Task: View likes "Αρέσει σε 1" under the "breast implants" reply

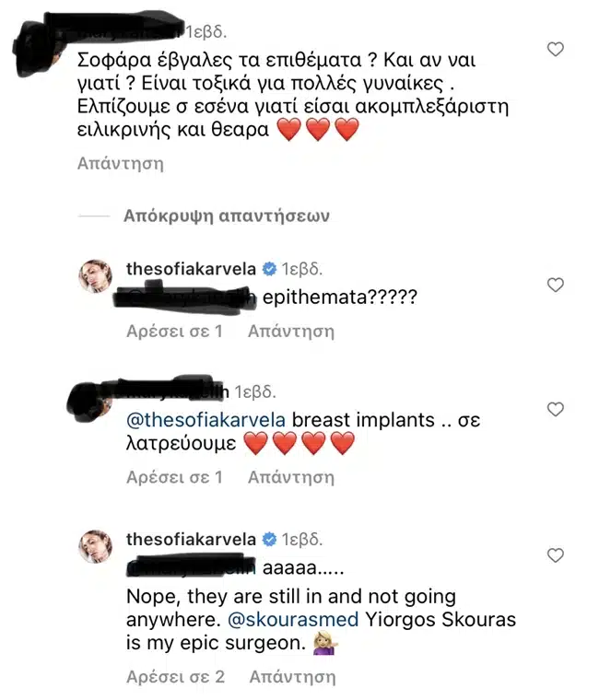Action: [x=174, y=477]
